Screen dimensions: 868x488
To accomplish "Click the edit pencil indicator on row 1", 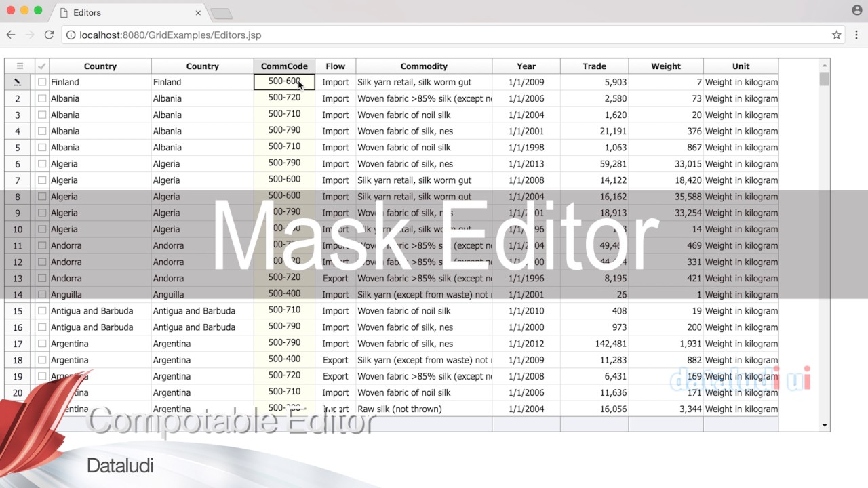I will [18, 82].
